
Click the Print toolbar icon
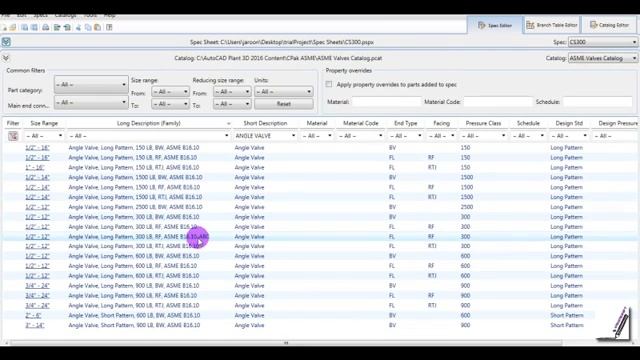[x=46, y=27]
